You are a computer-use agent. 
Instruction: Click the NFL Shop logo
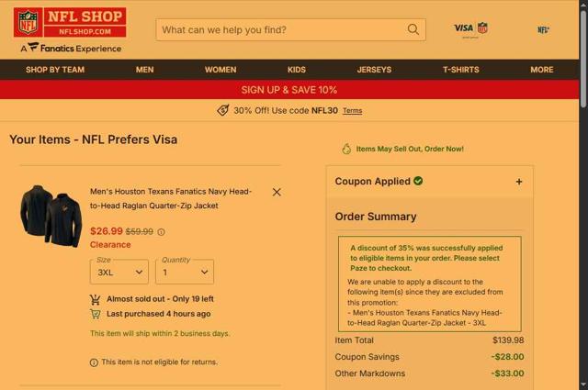tap(70, 22)
